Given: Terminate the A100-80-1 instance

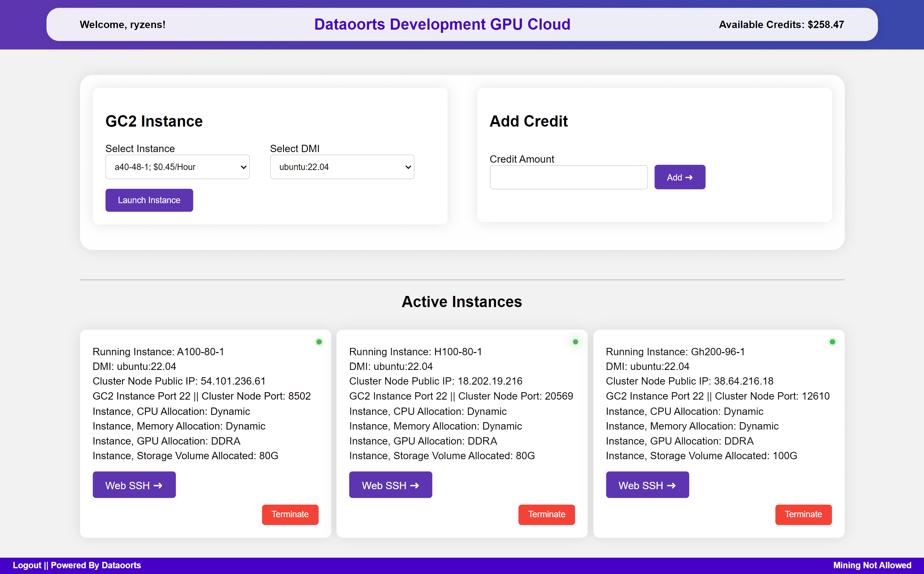Looking at the screenshot, I should coord(290,514).
